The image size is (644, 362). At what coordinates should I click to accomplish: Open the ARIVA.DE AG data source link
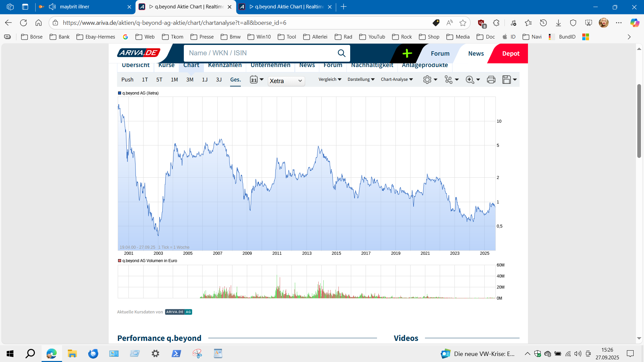click(x=178, y=312)
